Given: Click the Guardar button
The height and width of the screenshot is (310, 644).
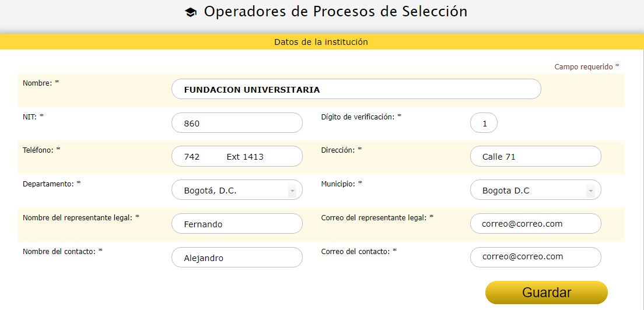Looking at the screenshot, I should [x=546, y=293].
